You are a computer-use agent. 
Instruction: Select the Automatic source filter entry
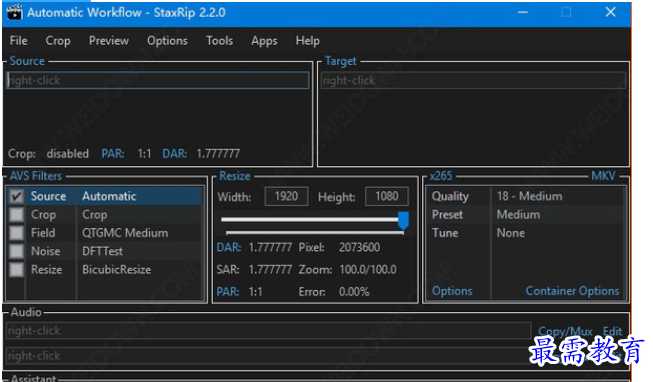[109, 196]
